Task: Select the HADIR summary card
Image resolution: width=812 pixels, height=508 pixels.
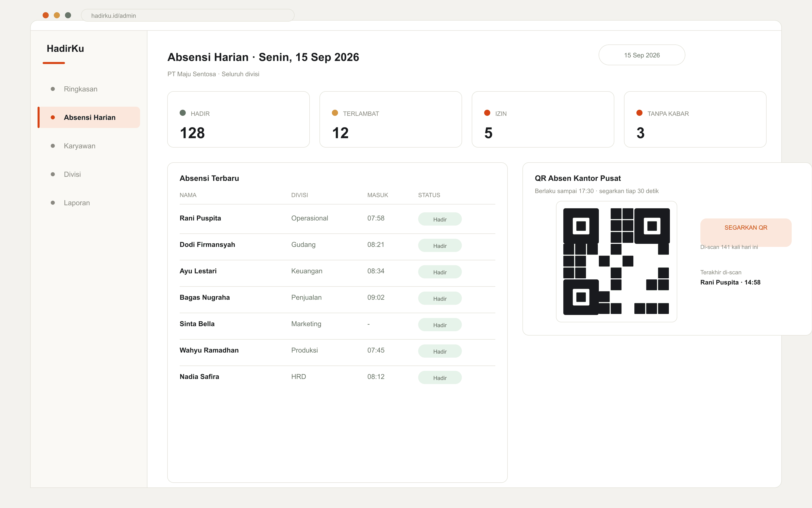Action: click(238, 119)
